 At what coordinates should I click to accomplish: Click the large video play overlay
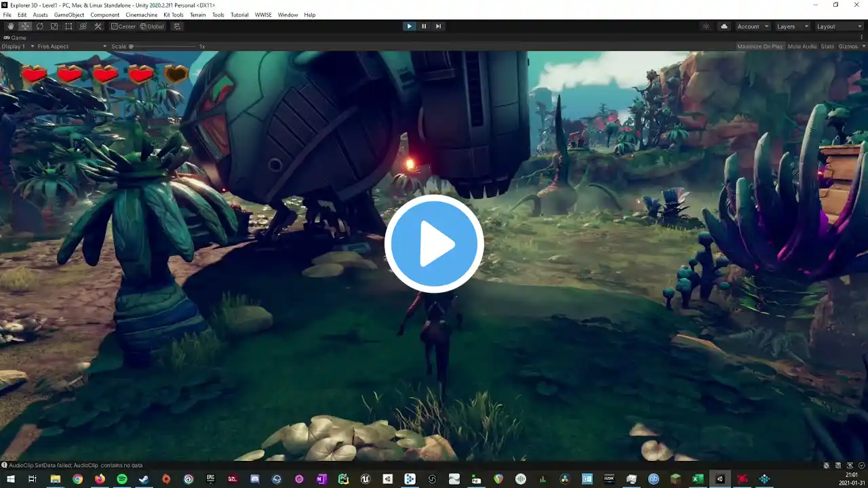click(x=434, y=244)
